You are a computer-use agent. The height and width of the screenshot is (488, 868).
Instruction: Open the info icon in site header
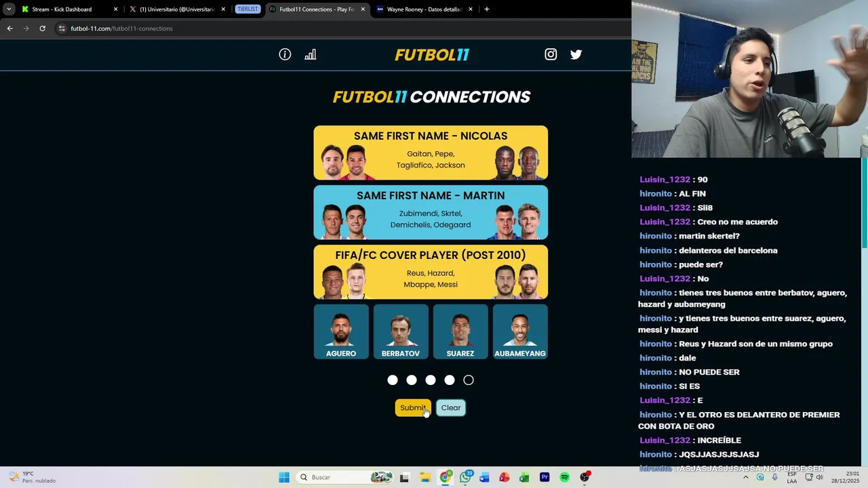[285, 54]
